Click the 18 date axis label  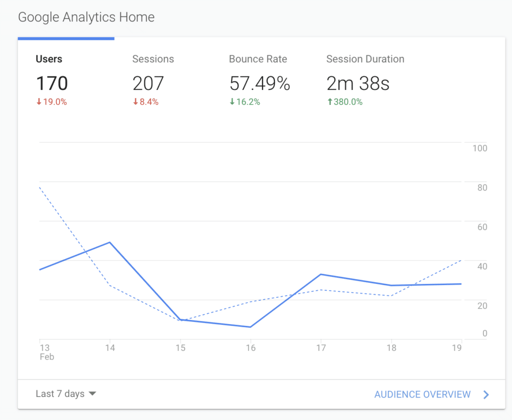click(x=391, y=348)
